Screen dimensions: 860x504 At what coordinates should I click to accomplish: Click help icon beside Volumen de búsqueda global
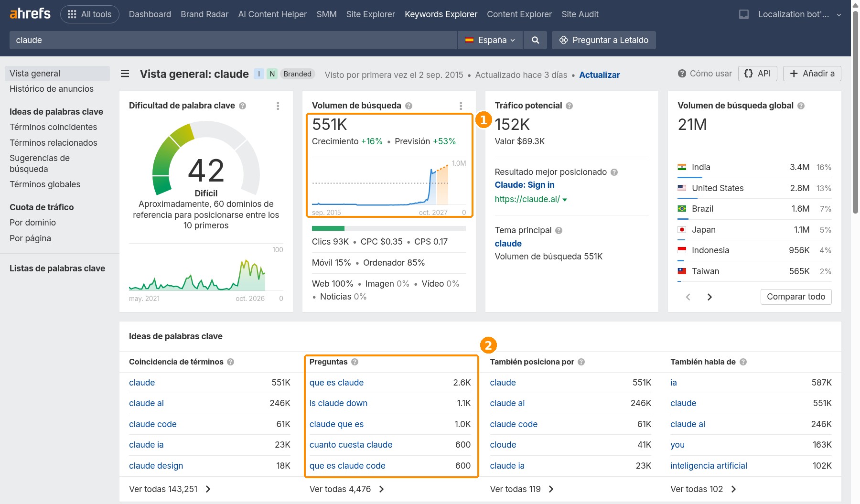click(x=801, y=106)
